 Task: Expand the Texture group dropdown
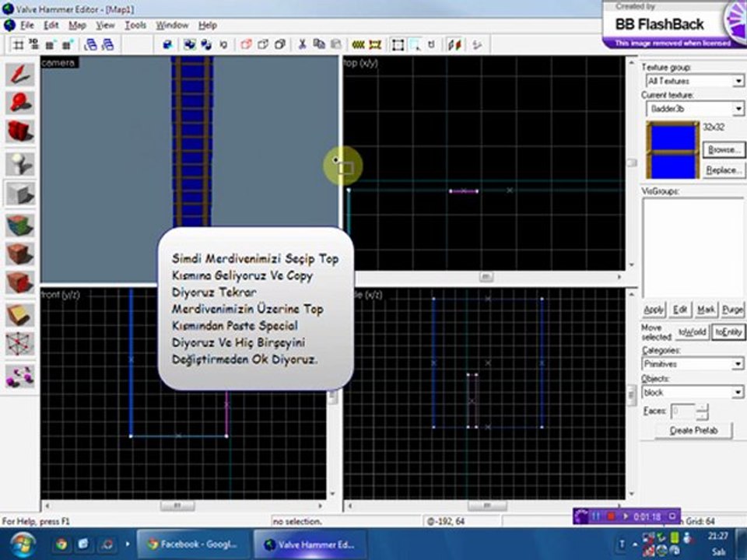pyautogui.click(x=737, y=81)
